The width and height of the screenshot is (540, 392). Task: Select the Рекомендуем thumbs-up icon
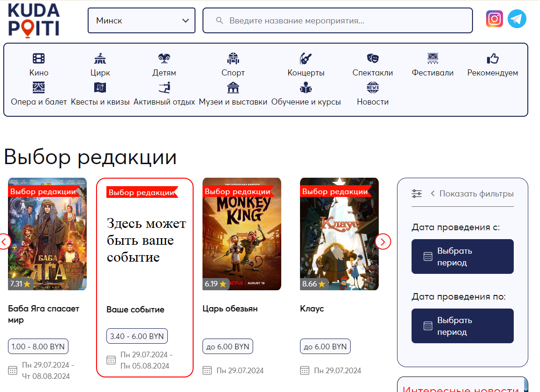click(x=493, y=58)
